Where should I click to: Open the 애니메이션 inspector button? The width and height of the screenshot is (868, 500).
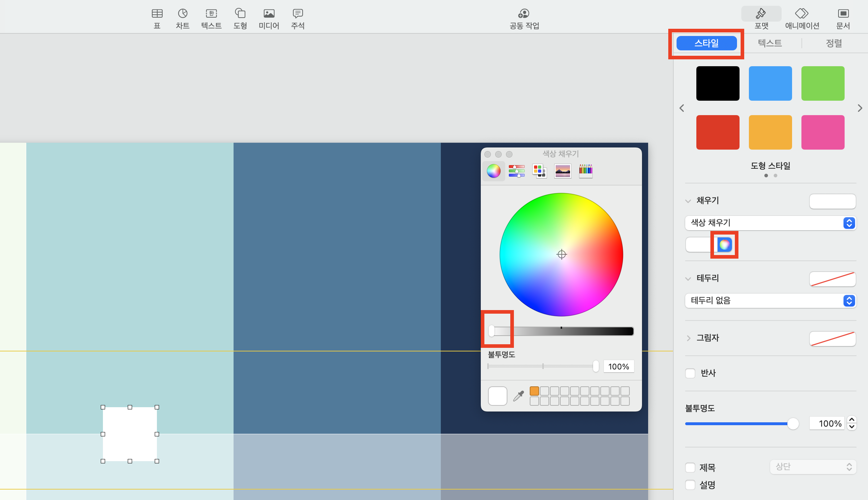click(802, 14)
